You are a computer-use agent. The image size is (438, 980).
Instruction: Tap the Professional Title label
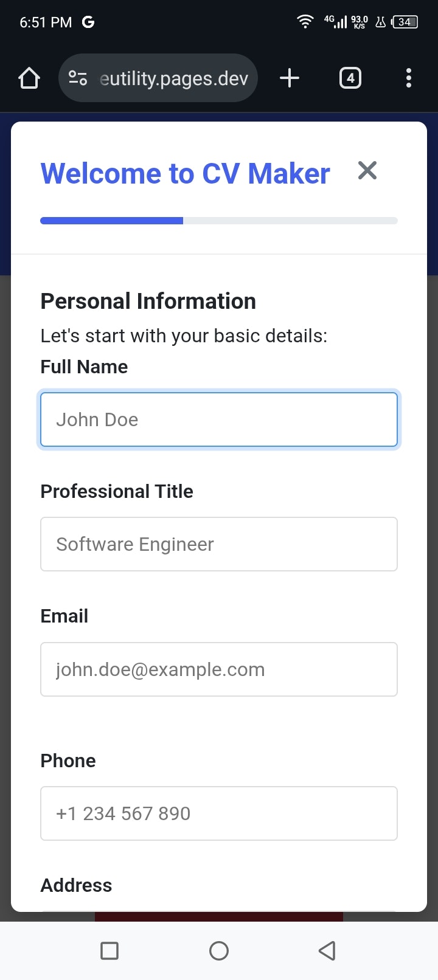coord(117,491)
